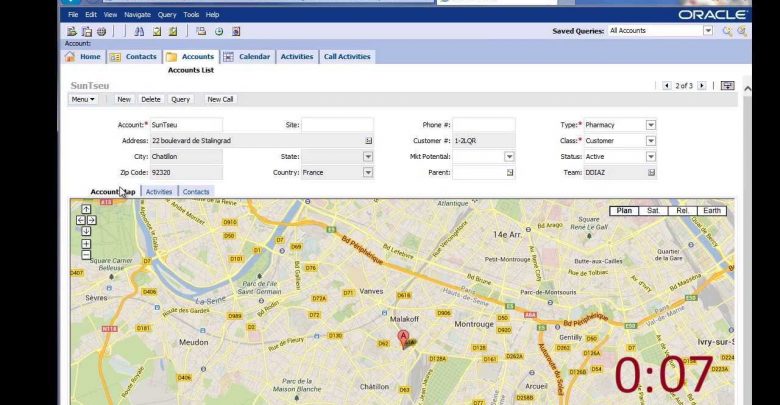The height and width of the screenshot is (405, 780).
Task: Click the first clipboard checkmark toolbar icon
Action: point(157,31)
